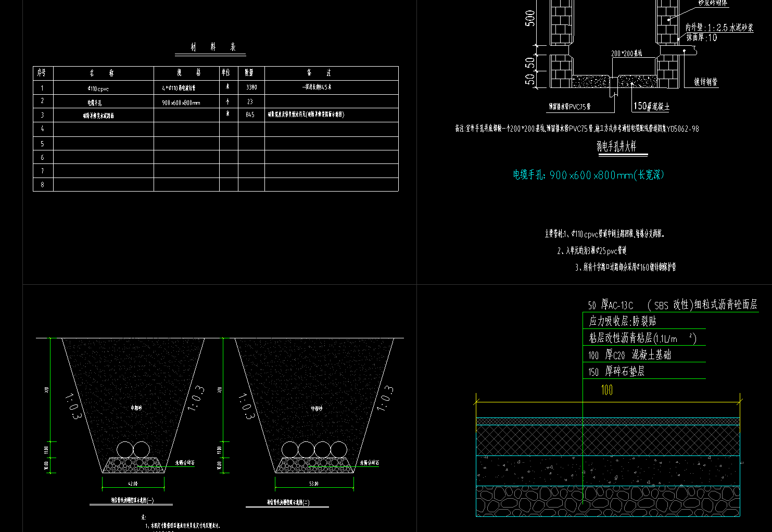The image size is (772, 532).
Task: Select the quantity value 845
Action: [250, 115]
